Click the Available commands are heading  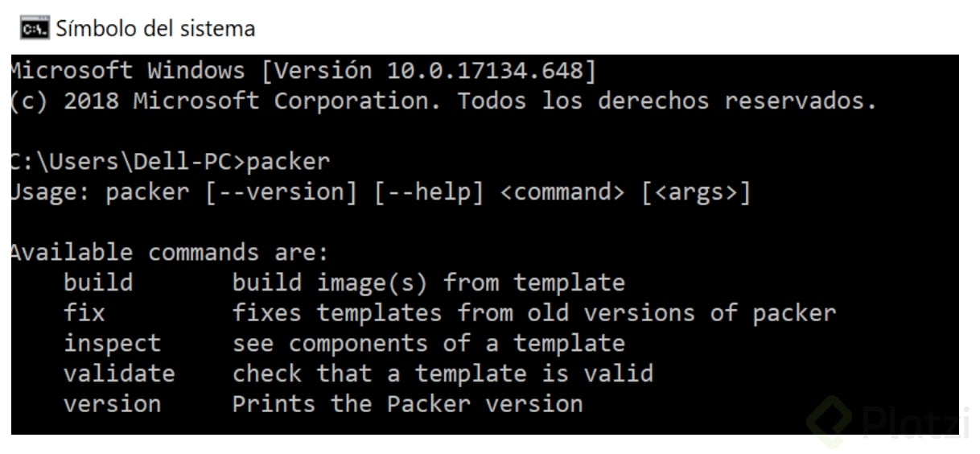(171, 253)
